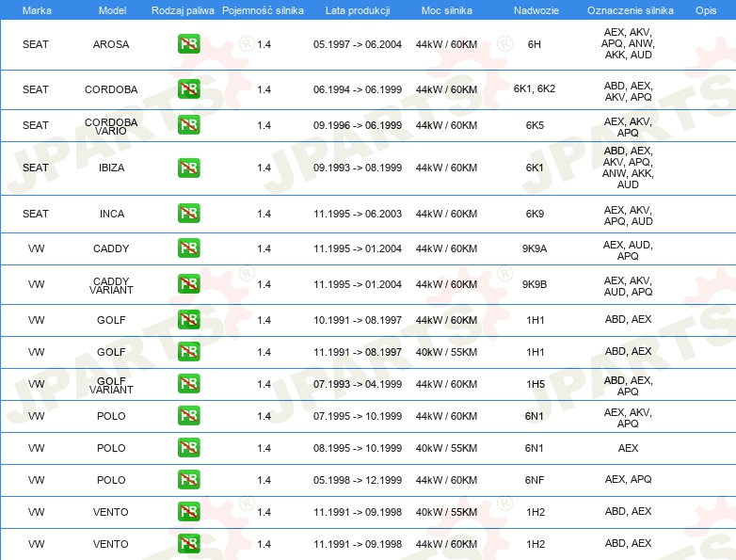Click 44kW / 60KM in the POLO 6NF row
Viewport: 736px width, 560px height.
click(x=446, y=480)
